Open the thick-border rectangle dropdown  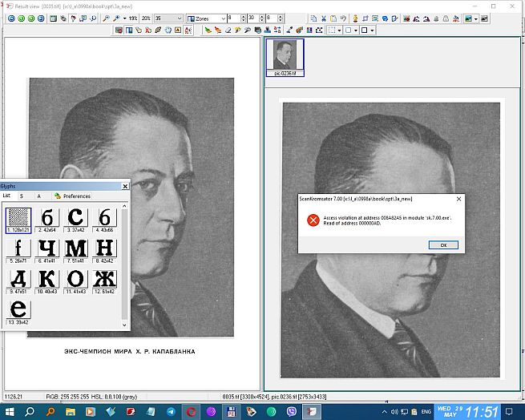(373, 30)
